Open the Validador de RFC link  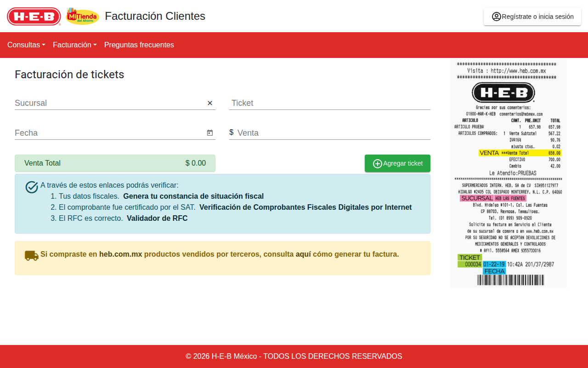point(157,218)
